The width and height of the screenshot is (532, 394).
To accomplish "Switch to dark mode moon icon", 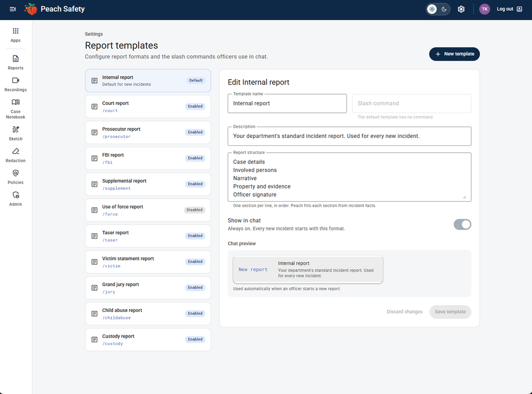I will tap(444, 9).
